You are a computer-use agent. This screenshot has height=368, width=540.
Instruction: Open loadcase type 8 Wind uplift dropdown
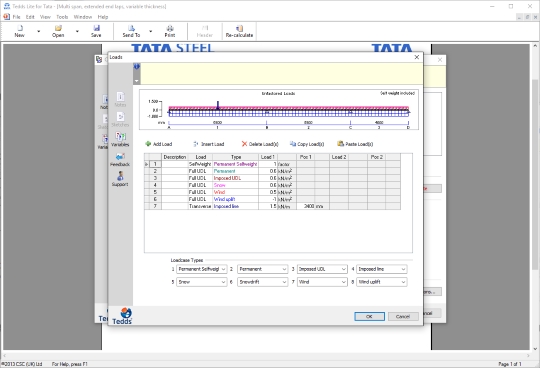click(382, 282)
